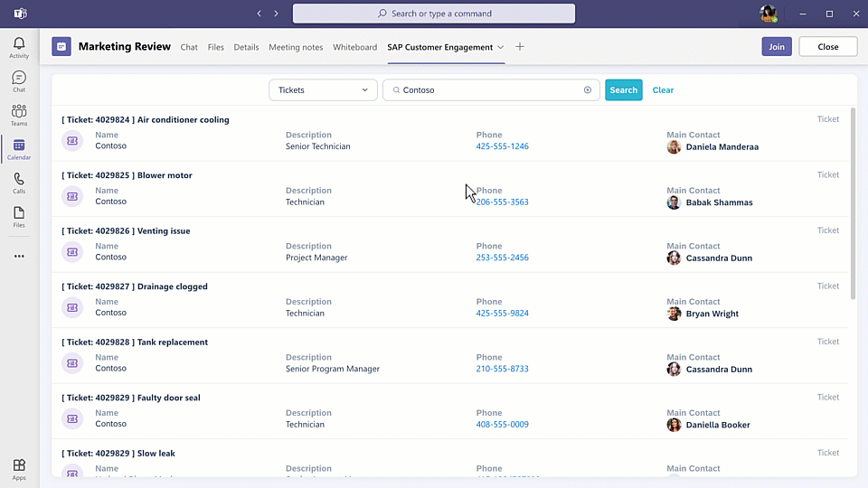The width and height of the screenshot is (868, 488).
Task: Open Chat in the left sidebar
Action: pos(19,81)
